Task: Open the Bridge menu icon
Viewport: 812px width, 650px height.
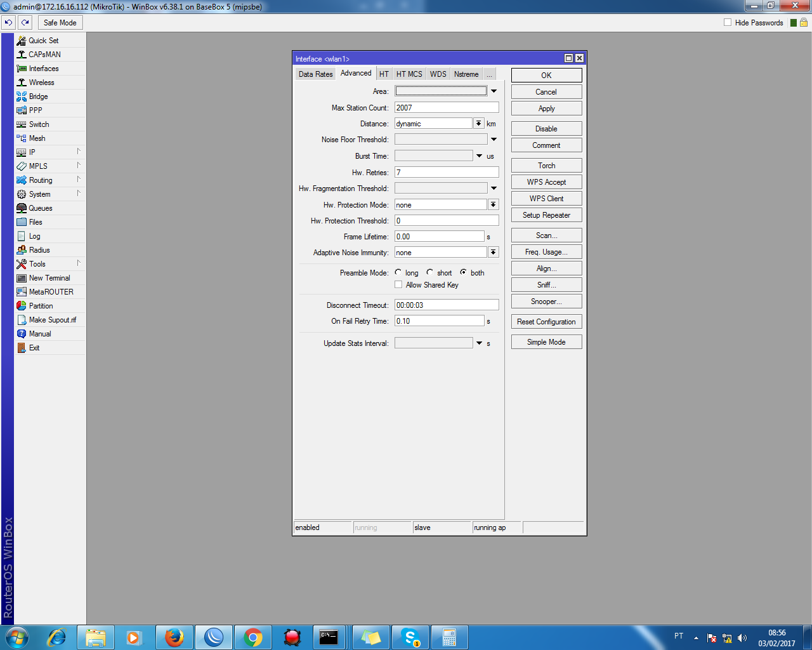Action: tap(22, 96)
